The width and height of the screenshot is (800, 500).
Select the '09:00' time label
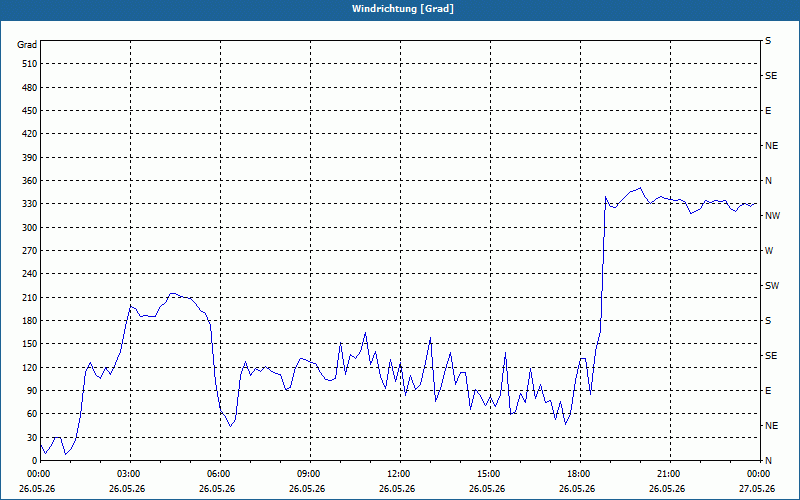[x=311, y=473]
